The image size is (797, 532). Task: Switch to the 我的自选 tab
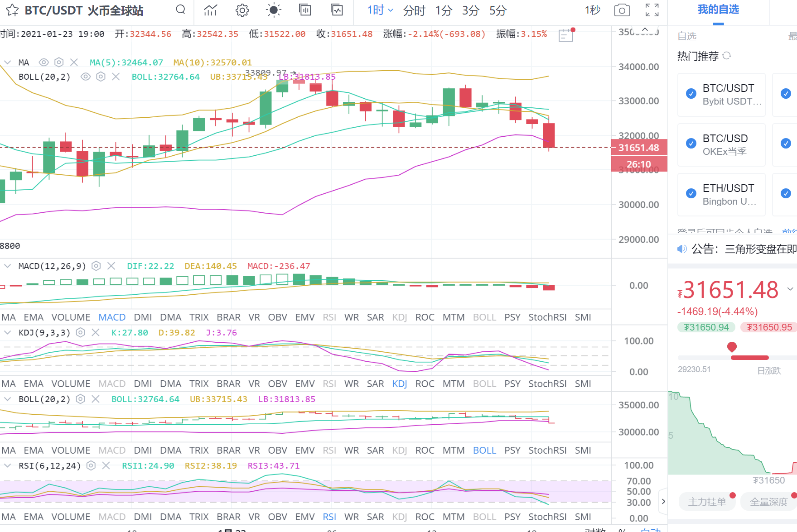[718, 9]
